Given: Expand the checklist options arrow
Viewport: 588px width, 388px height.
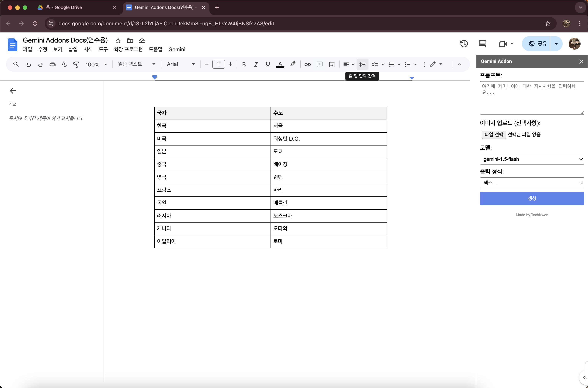Looking at the screenshot, I should [383, 64].
